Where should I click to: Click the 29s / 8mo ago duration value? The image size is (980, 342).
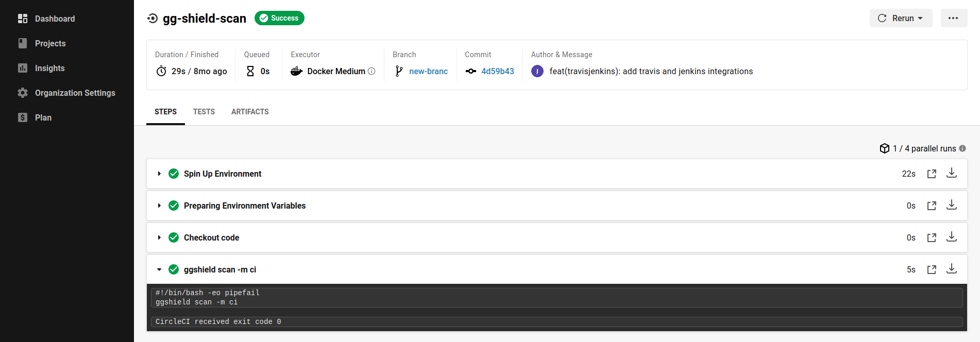199,71
